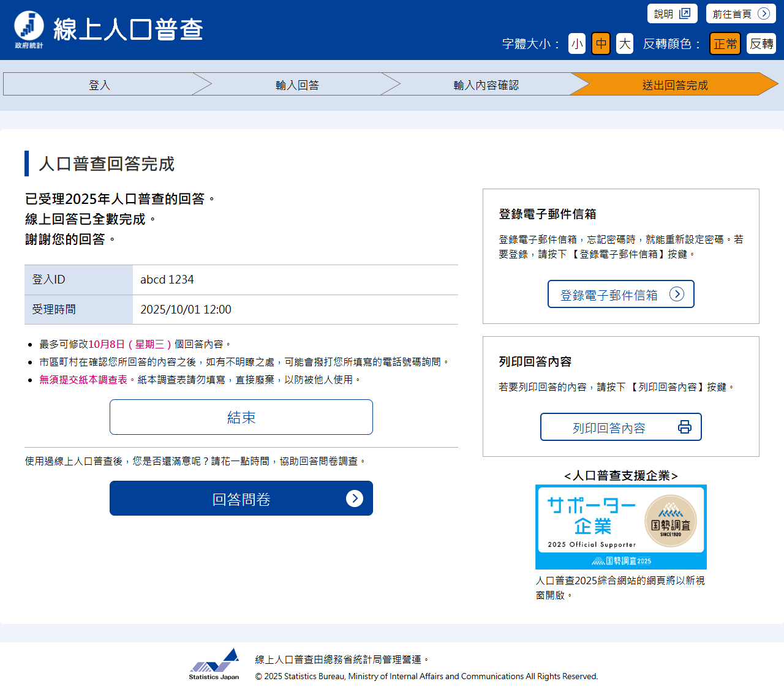Click the circled arrow on 回答問卷
The height and width of the screenshot is (692, 784).
[354, 498]
